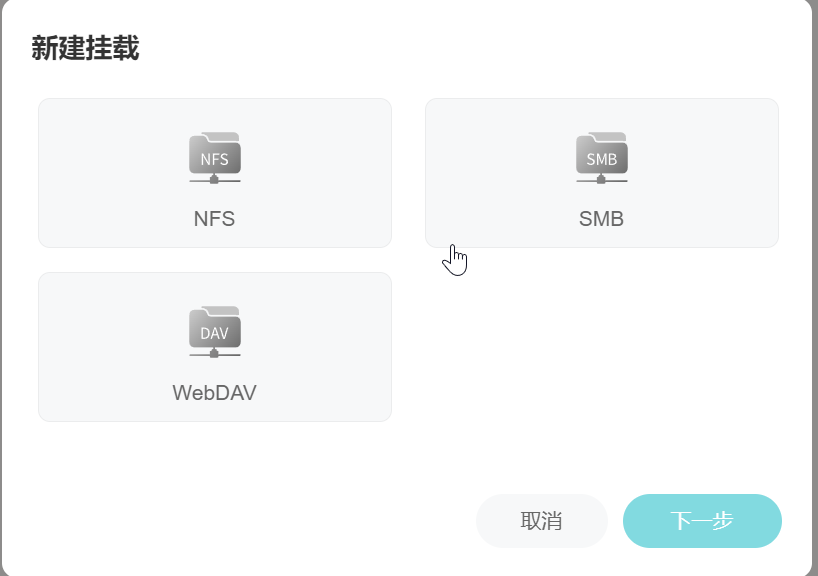
Task: Click the 新建挂载 dialog title
Action: [x=86, y=48]
